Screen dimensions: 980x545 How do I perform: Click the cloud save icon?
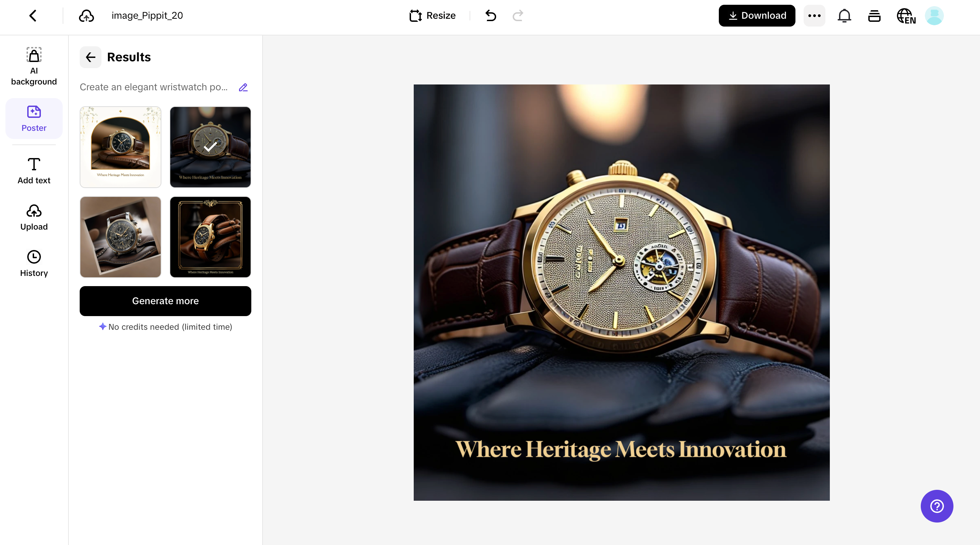(86, 16)
